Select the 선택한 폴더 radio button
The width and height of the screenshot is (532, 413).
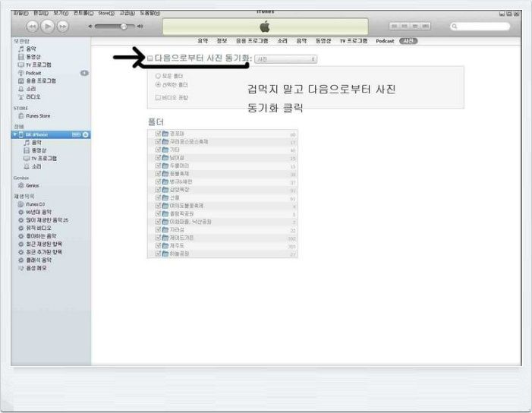pyautogui.click(x=158, y=84)
